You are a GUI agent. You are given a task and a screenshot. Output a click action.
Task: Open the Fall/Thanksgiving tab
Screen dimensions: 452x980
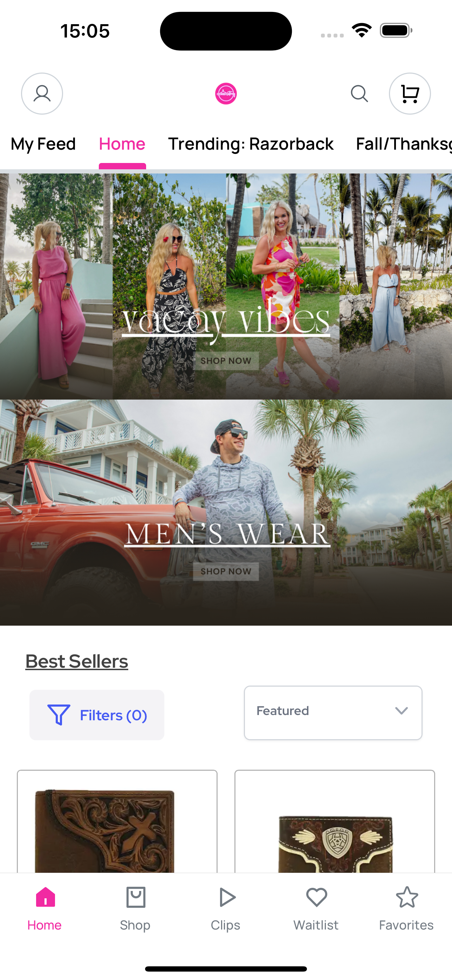[404, 144]
